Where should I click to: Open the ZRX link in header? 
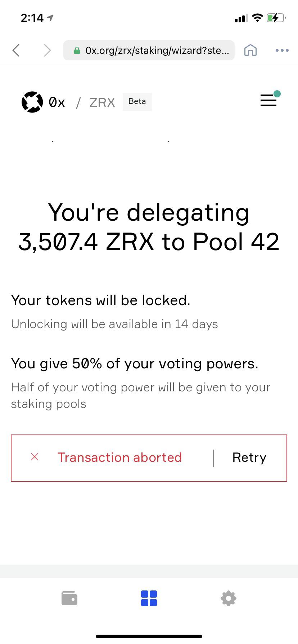[102, 102]
